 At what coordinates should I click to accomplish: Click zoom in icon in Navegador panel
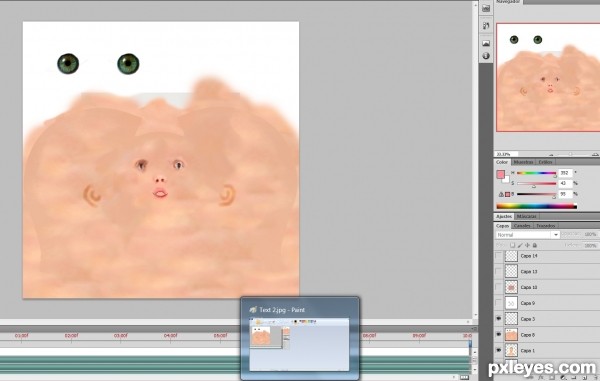(595, 154)
